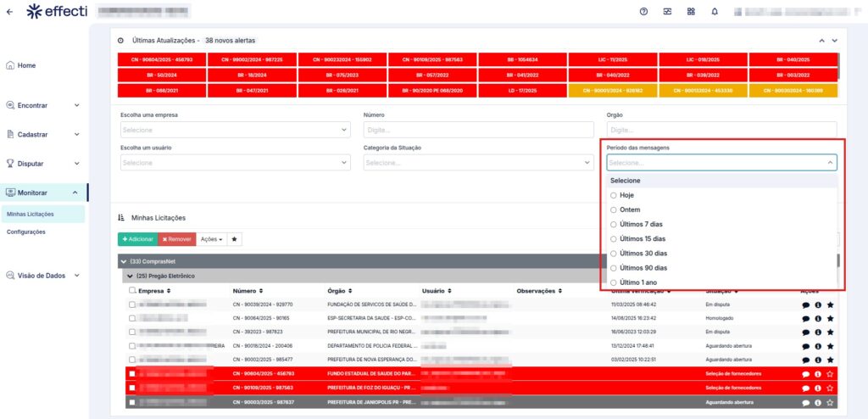The width and height of the screenshot is (868, 419).
Task: Collapse the (25) Pregão Eletrônico group
Action: (130, 276)
